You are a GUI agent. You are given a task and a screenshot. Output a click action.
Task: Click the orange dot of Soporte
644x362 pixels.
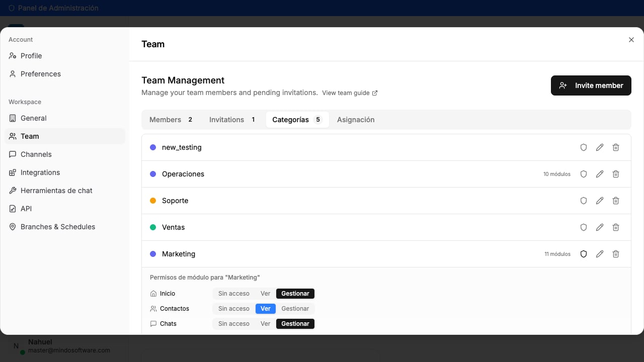click(153, 201)
